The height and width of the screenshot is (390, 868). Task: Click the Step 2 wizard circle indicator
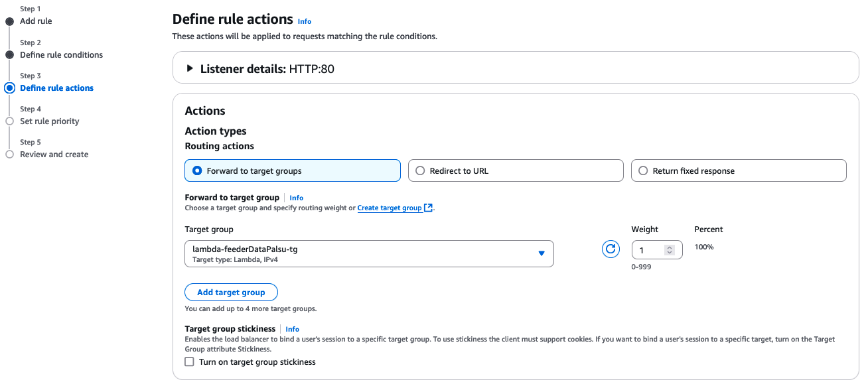(x=9, y=54)
